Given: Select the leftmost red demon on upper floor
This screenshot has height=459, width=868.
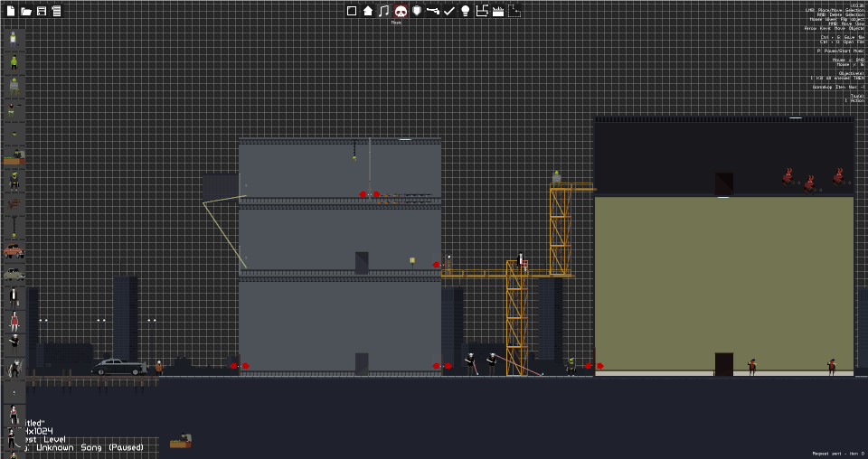Looking at the screenshot, I should (x=788, y=176).
